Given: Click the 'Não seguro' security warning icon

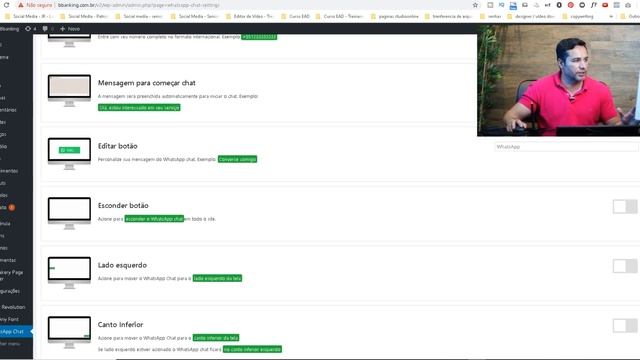Looking at the screenshot, I should tap(20, 5).
